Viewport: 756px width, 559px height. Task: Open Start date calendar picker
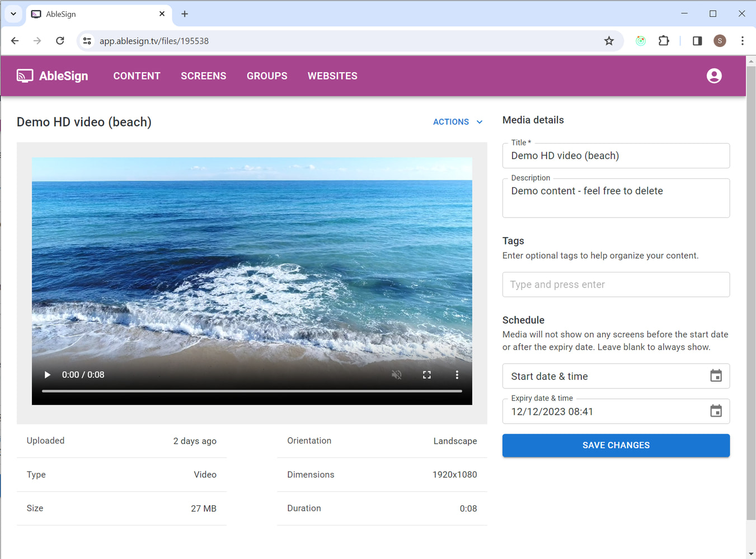click(x=715, y=376)
